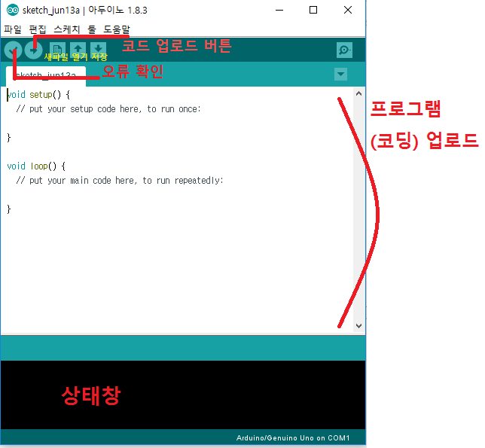Click the 'put your setup code here' comment

click(108, 109)
